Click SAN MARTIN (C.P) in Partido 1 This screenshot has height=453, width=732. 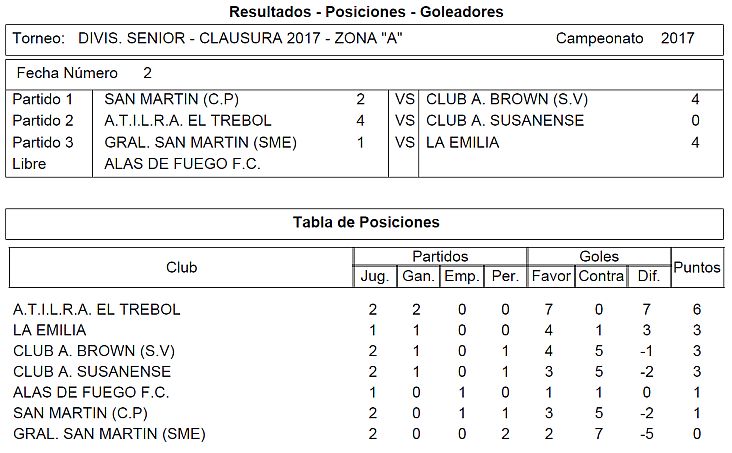coord(171,99)
